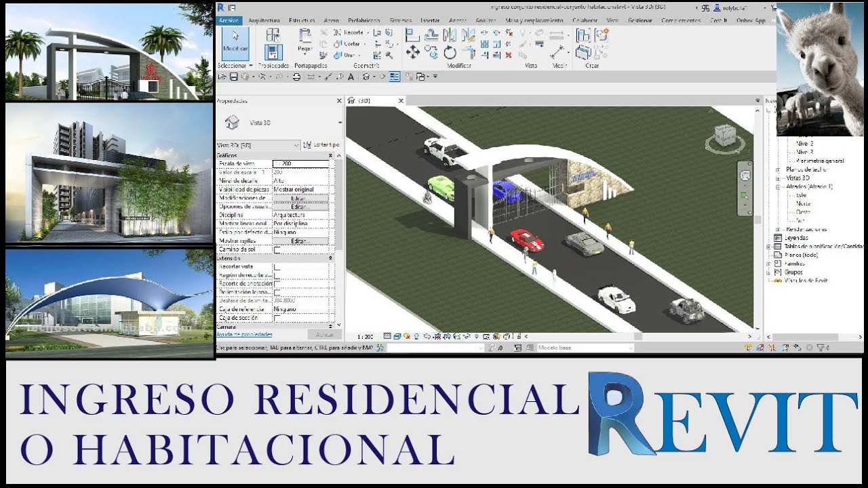This screenshot has height=488, width=868.
Task: Switch to the Gestionar ribbon tab
Action: 640,20
